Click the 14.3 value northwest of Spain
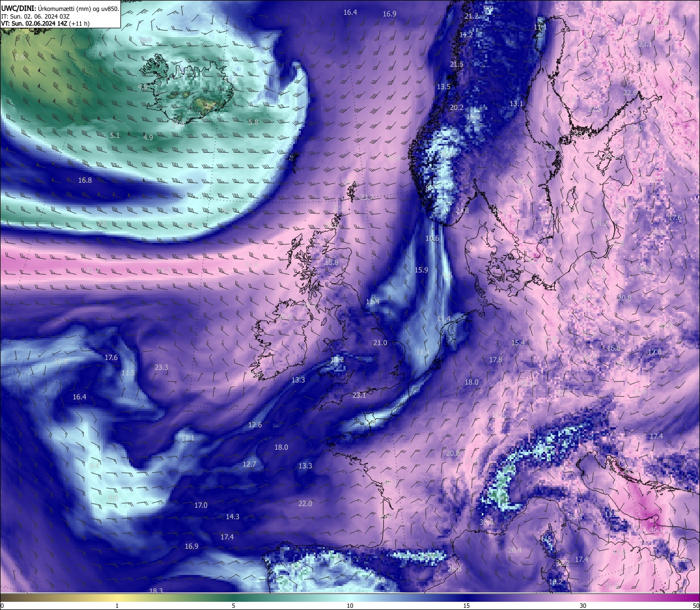This screenshot has width=700, height=610. (232, 517)
